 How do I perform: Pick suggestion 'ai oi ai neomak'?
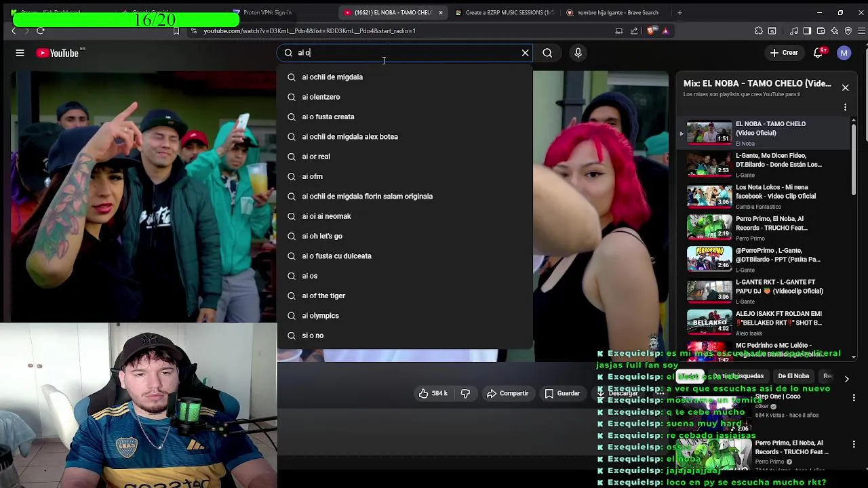[x=404, y=216]
